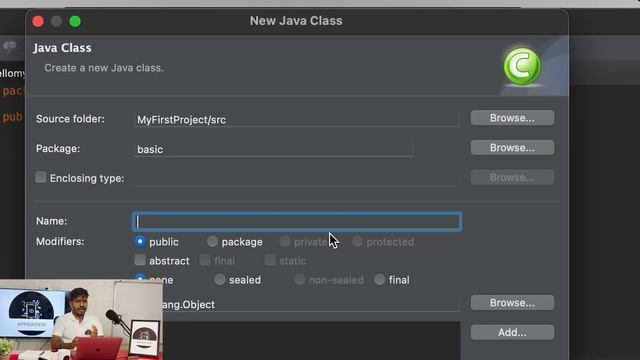The image size is (640, 360).
Task: Click the green class wizard icon
Action: [522, 67]
